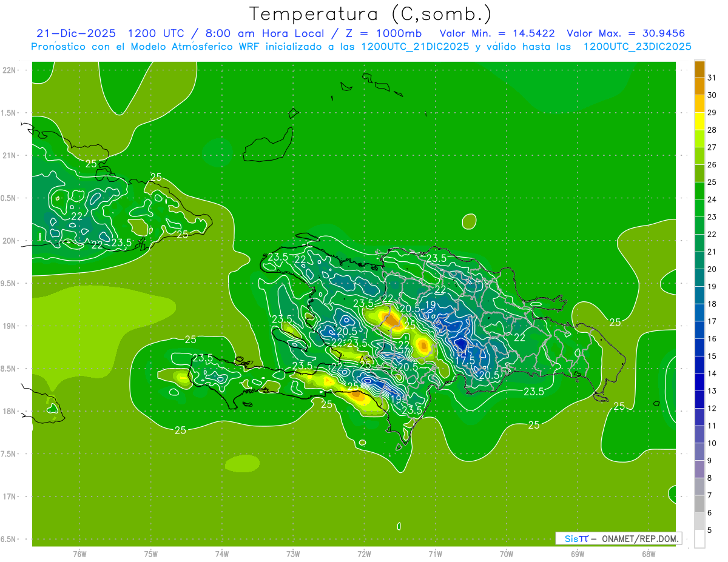Click the 'ONAMET/REP.DOM.' credit label
The width and height of the screenshot is (728, 562).
[x=641, y=538]
